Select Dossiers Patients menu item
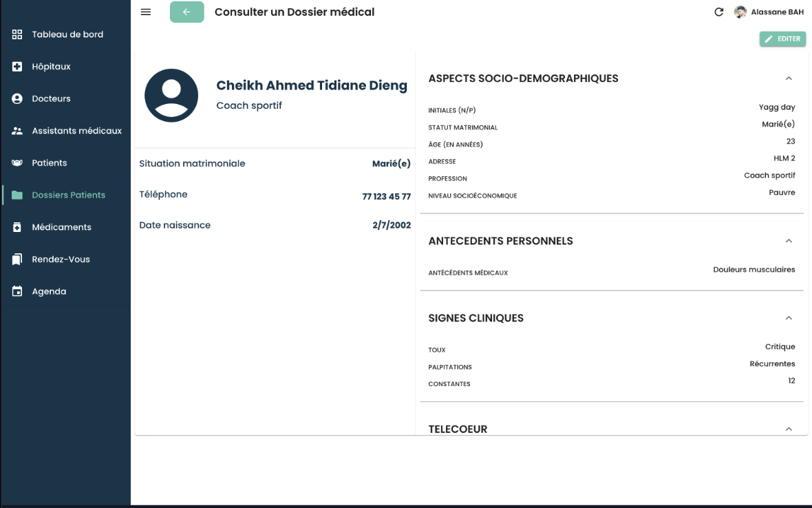The width and height of the screenshot is (812, 508). [68, 195]
